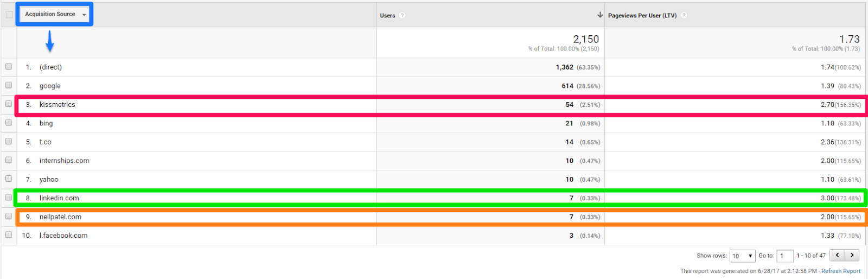Open the neilpatel.com source link
The height and width of the screenshot is (279, 868).
[60, 217]
